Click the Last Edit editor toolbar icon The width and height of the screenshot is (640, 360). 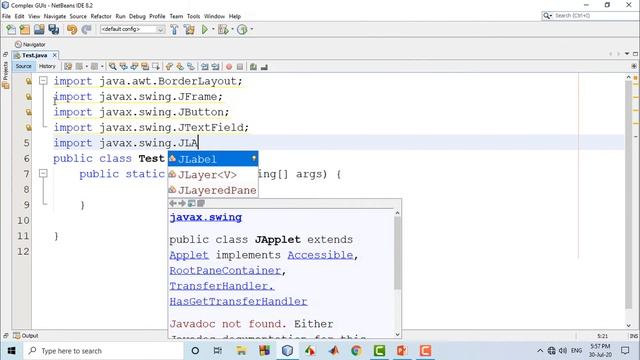click(68, 67)
